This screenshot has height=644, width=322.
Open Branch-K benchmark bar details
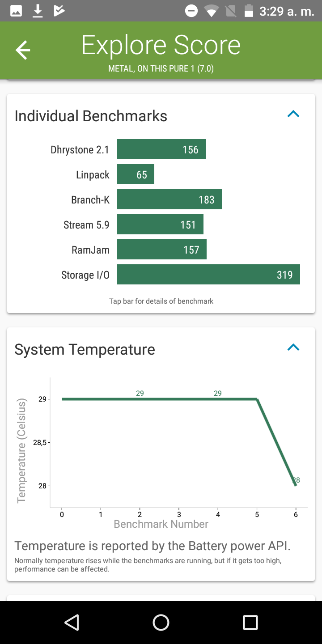pos(169,199)
